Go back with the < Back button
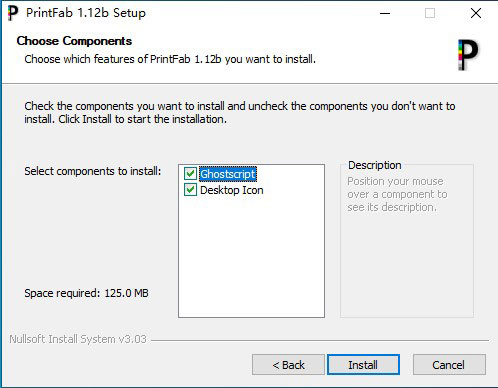498x388 pixels. 288,365
